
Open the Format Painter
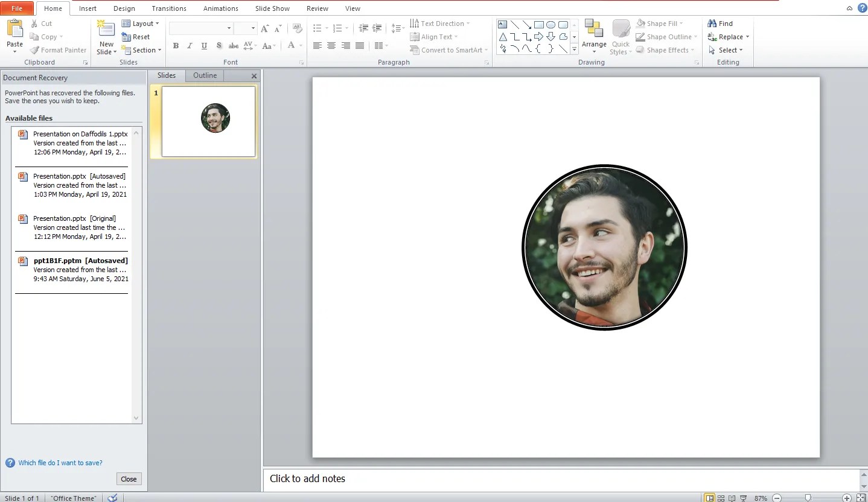pyautogui.click(x=57, y=50)
